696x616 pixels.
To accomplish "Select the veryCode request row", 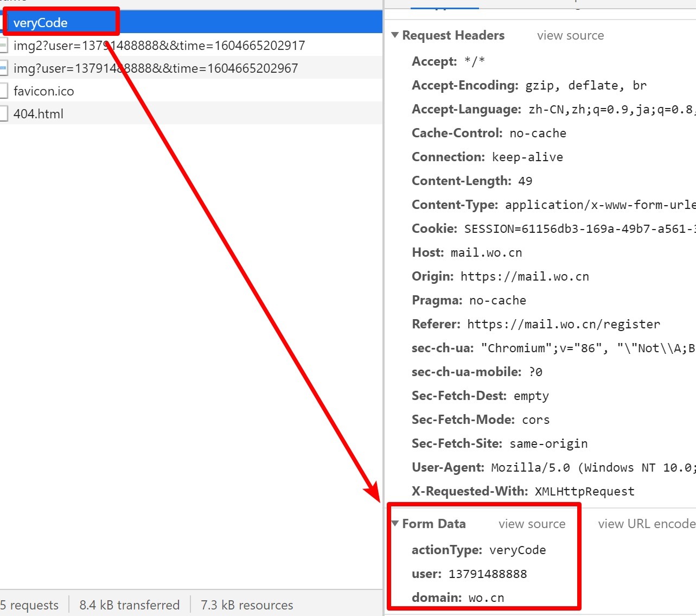I will click(x=191, y=23).
